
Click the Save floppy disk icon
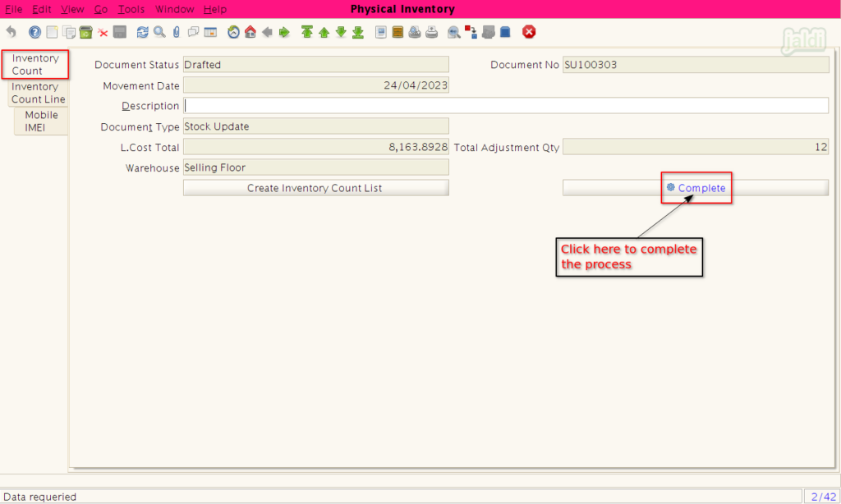pos(120,32)
